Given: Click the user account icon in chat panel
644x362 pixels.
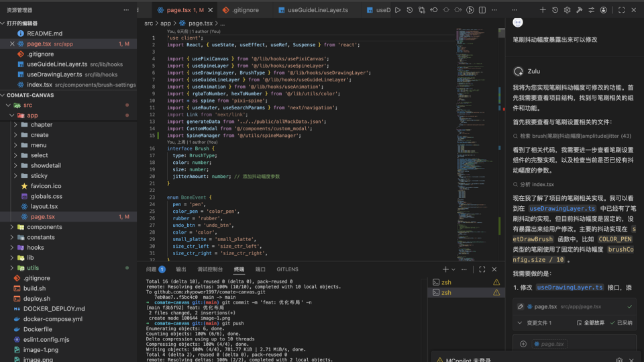Looking at the screenshot, I should (x=604, y=10).
